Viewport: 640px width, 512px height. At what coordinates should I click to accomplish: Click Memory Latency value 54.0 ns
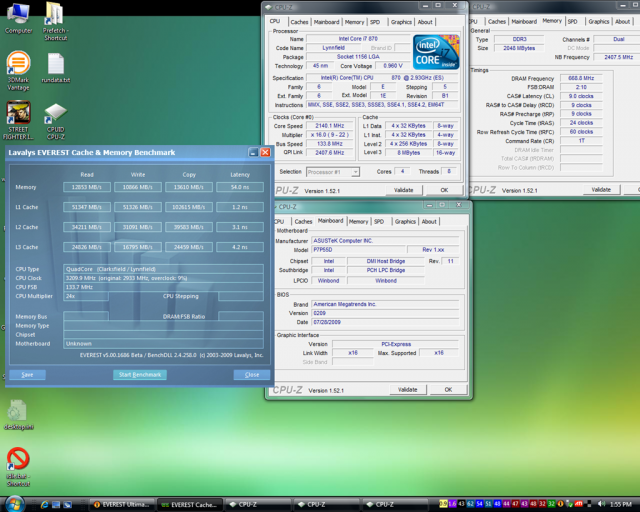coord(240,187)
